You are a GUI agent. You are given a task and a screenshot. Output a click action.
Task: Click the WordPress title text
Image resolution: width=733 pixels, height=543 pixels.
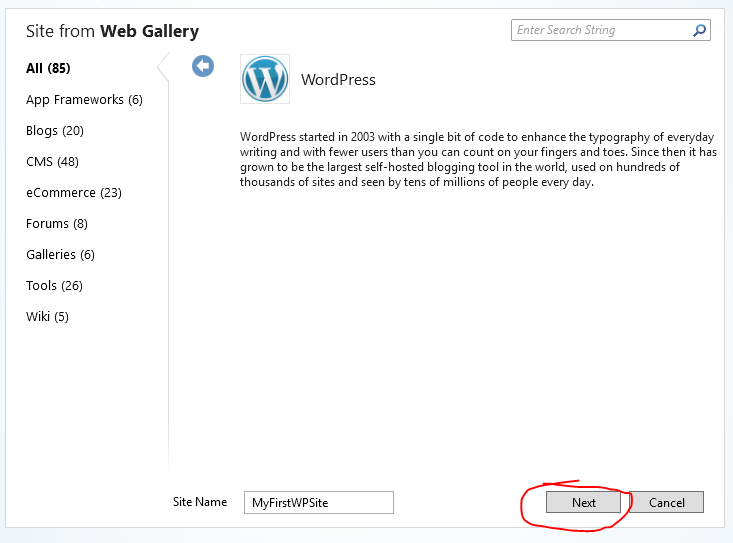[x=338, y=80]
